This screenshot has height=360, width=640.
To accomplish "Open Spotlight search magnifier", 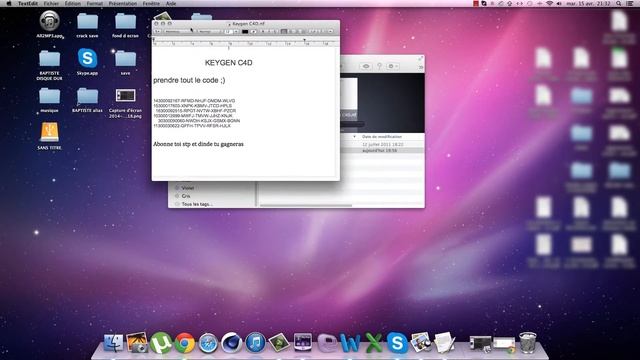I will click(x=619, y=3).
